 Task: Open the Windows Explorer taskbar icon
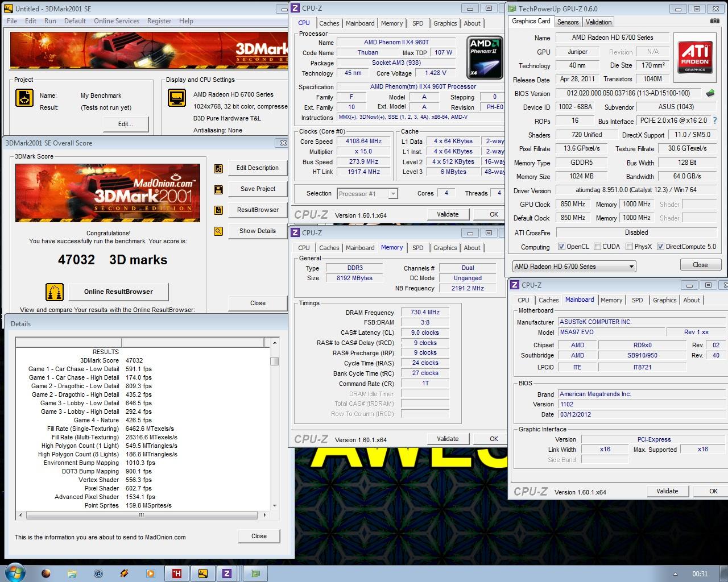coord(72,573)
